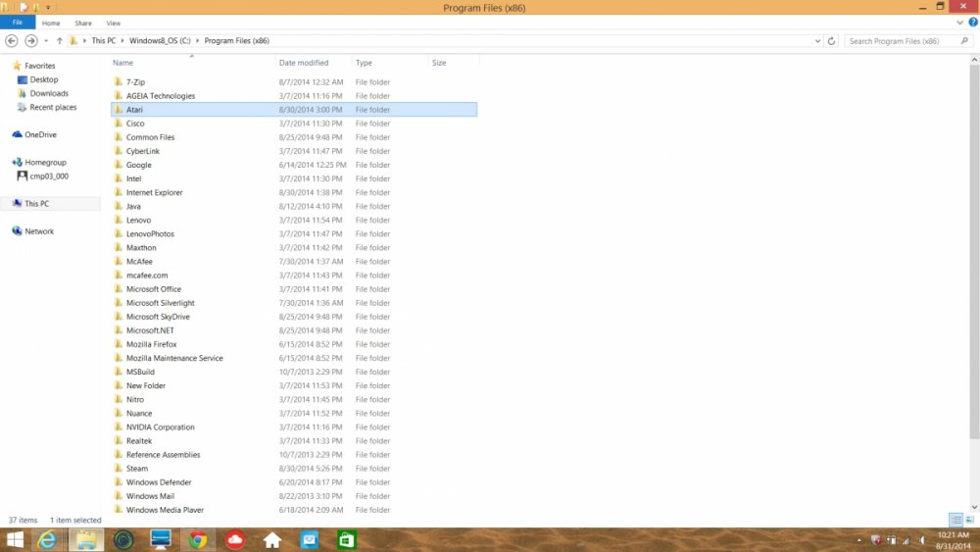The width and height of the screenshot is (980, 552).
Task: Open breadcrumb arrow after Windows8_OS (C:)
Action: point(198,40)
